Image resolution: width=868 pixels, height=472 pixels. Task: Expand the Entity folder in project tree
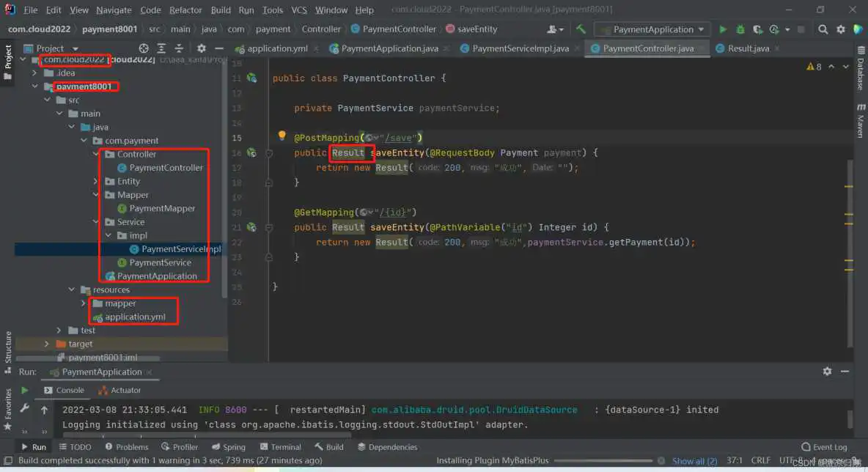[96, 181]
